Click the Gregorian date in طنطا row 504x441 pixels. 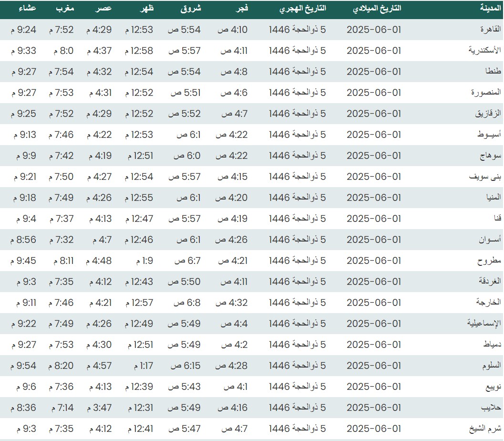pos(374,72)
